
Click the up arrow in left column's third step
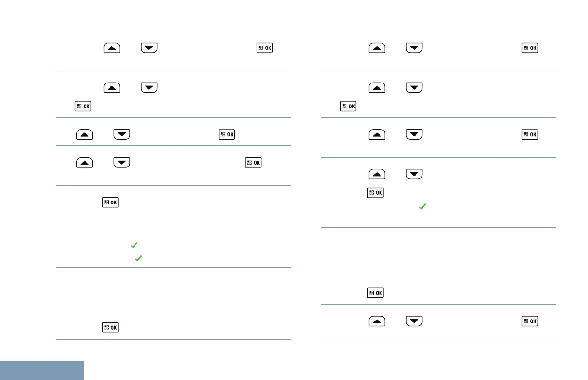click(84, 135)
